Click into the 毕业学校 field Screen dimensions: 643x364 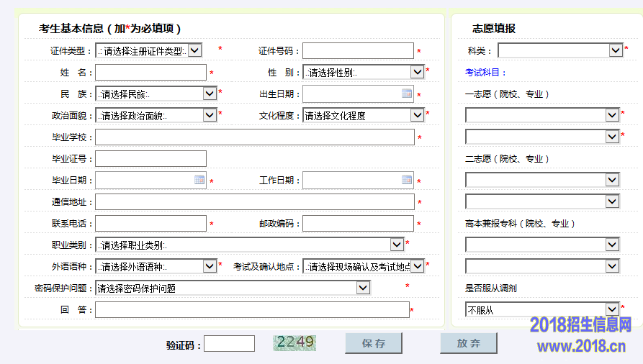point(254,137)
